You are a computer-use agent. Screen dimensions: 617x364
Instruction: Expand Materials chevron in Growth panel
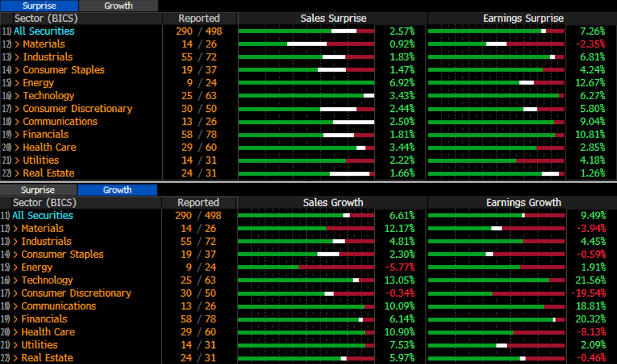coord(15,229)
